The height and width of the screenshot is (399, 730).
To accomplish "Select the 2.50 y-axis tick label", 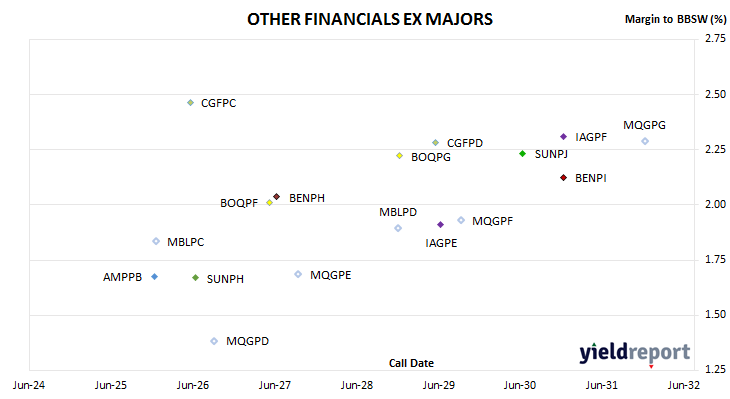I will click(x=716, y=95).
